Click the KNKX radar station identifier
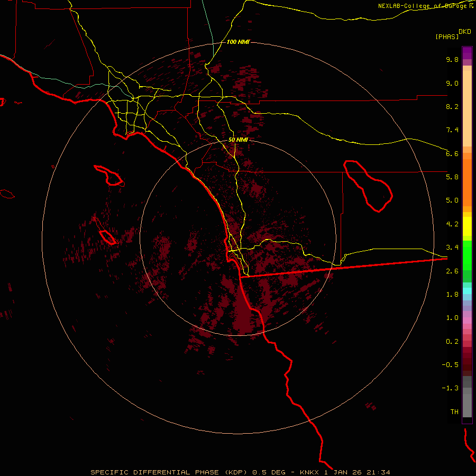 309,472
